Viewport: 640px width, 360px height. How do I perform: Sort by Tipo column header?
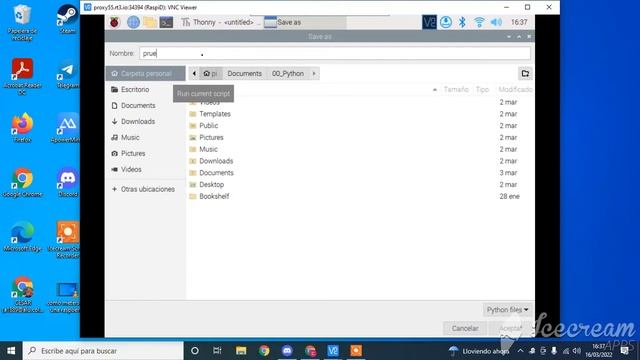[x=482, y=89]
